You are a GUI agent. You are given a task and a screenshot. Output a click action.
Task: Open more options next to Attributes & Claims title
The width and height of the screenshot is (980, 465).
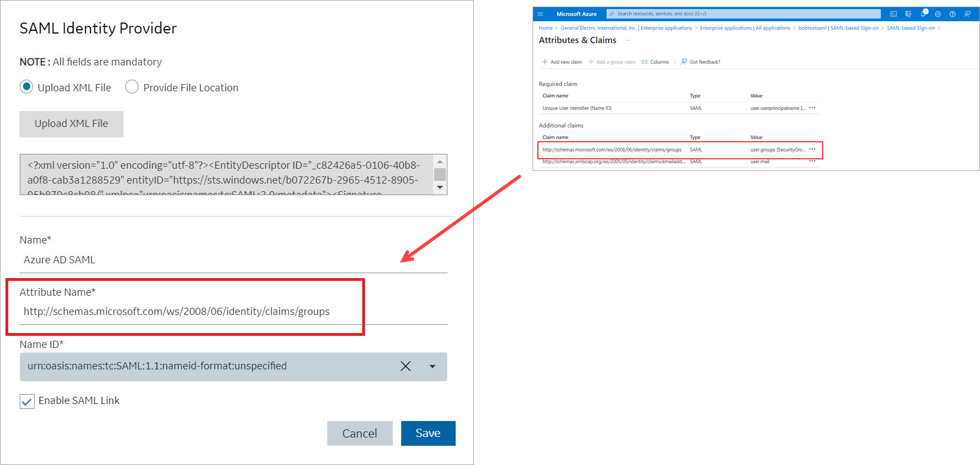tap(628, 40)
